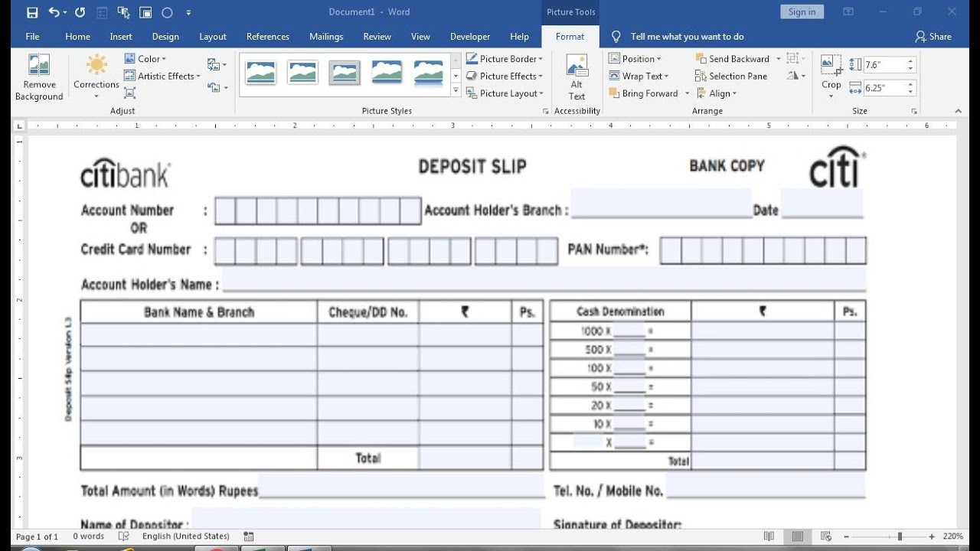Screen dimensions: 980x551
Task: Click the Compress Pictures icon
Action: 129,93
